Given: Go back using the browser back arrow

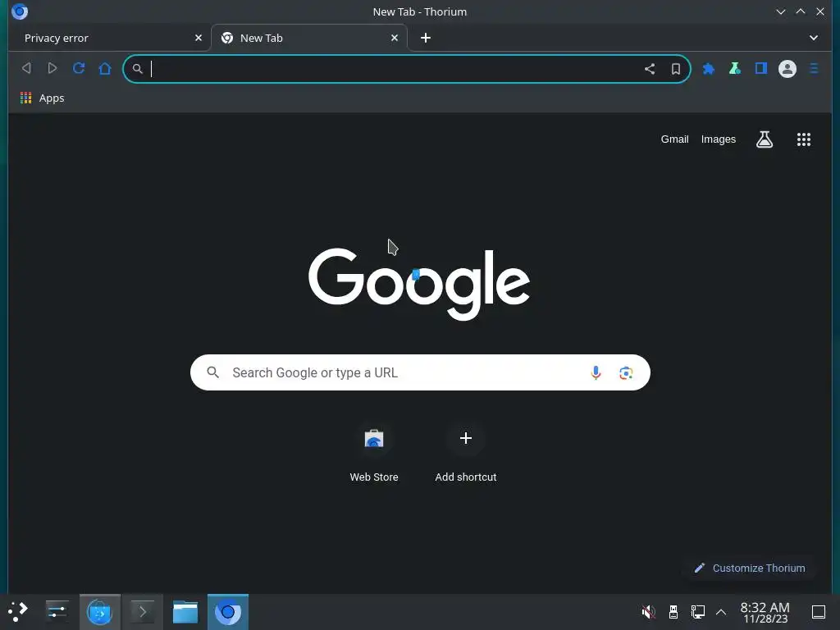Looking at the screenshot, I should click(x=26, y=68).
